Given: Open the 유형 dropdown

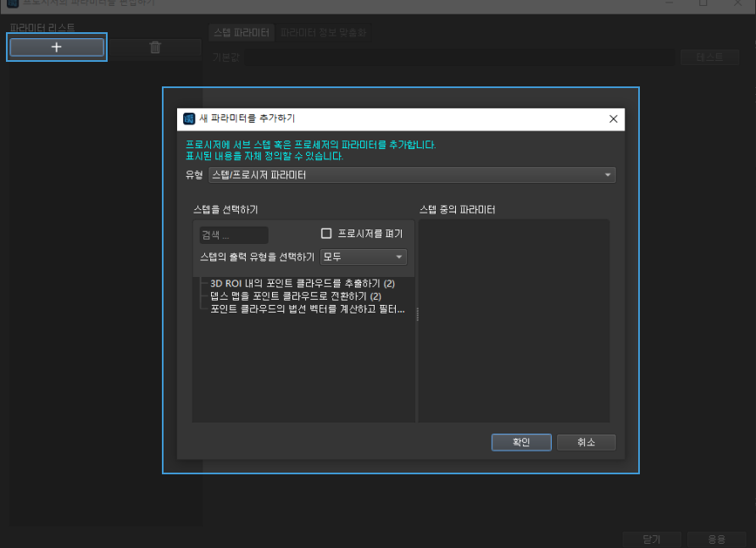Looking at the screenshot, I should click(412, 175).
